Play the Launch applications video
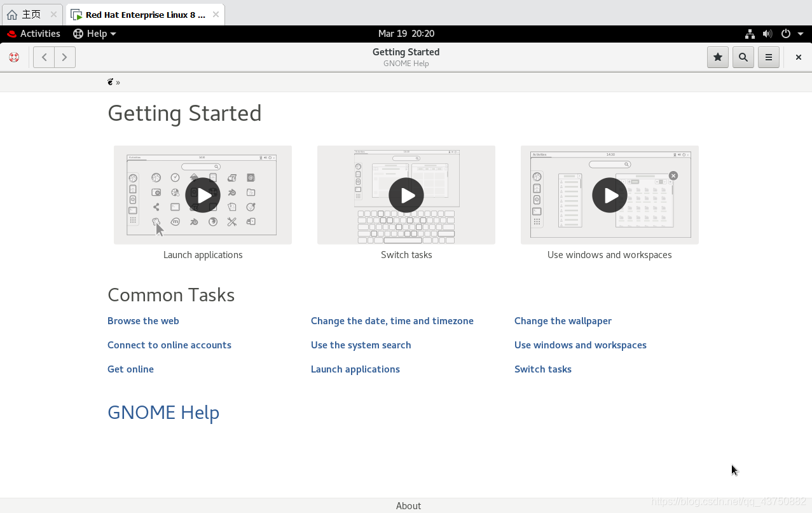 (x=203, y=195)
